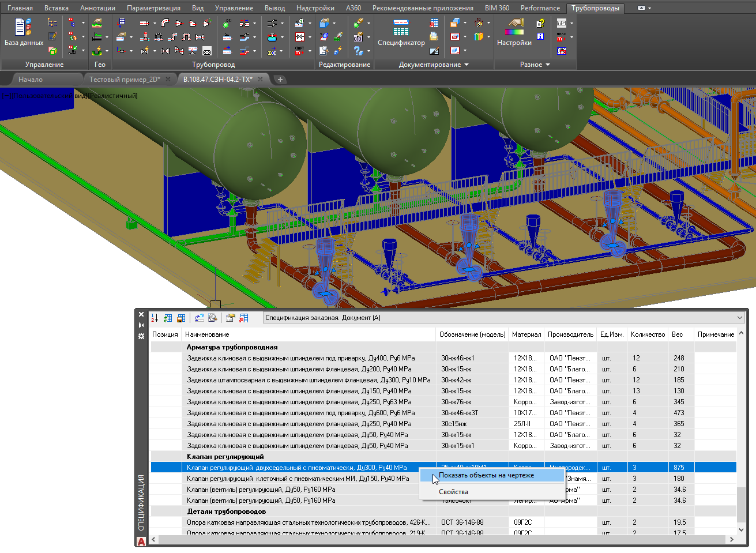Close the В.108.47.СЗН-04.2-ТХ document tab

[261, 80]
